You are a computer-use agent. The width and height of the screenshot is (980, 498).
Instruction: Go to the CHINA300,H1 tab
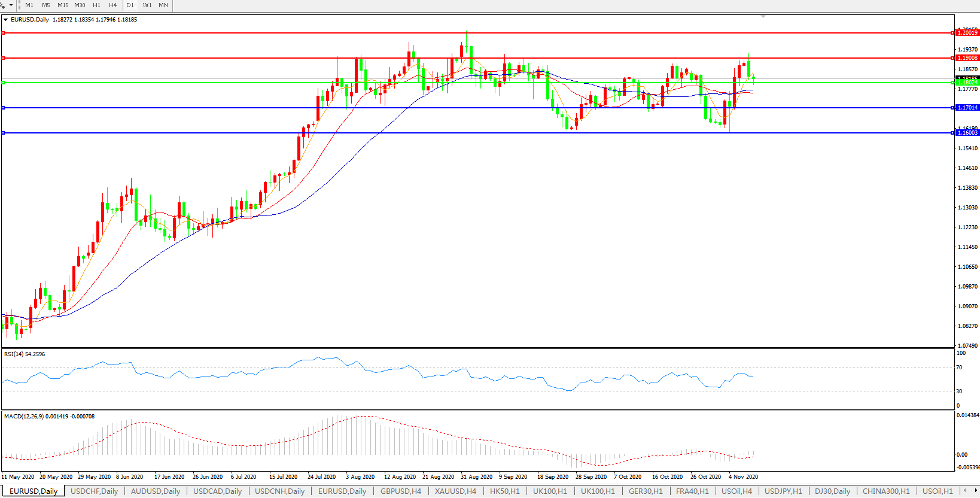coord(885,491)
